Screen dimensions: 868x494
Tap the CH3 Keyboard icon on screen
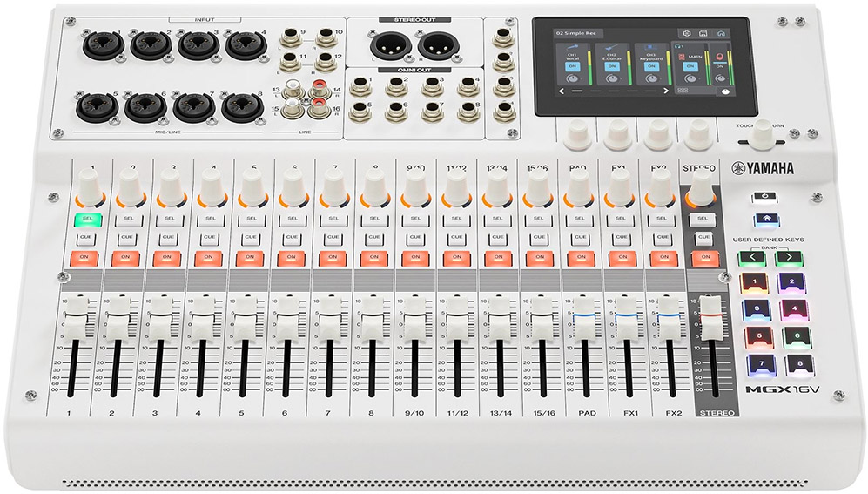point(650,47)
